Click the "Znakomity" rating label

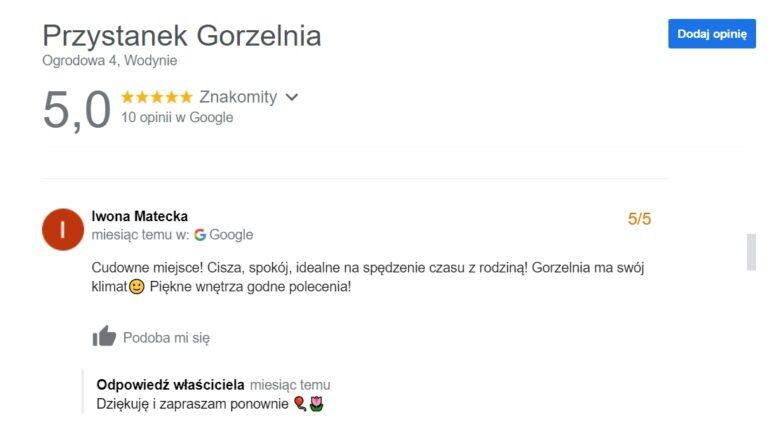238,97
